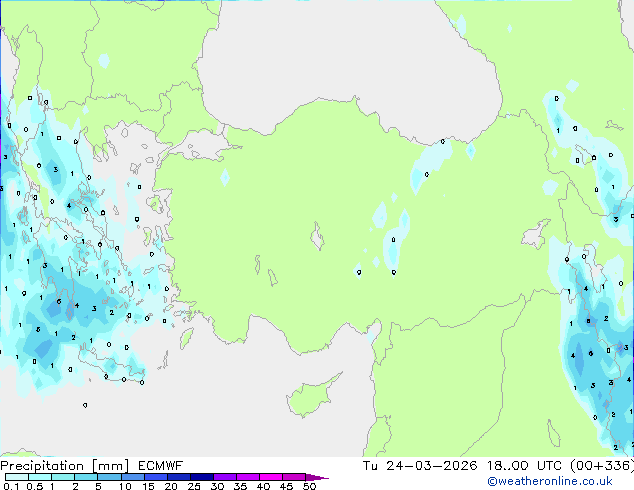Click the 0.5–1 mm legend color swatch

[x=40, y=477]
